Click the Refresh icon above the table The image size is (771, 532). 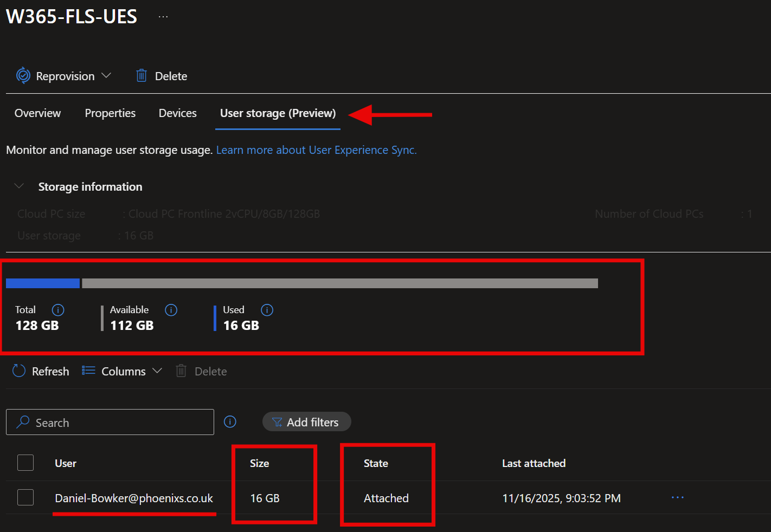pyautogui.click(x=19, y=371)
